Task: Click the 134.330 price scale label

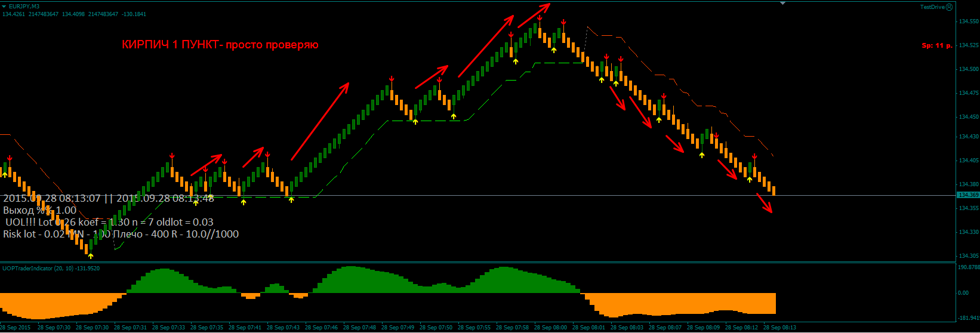Action: tap(968, 232)
